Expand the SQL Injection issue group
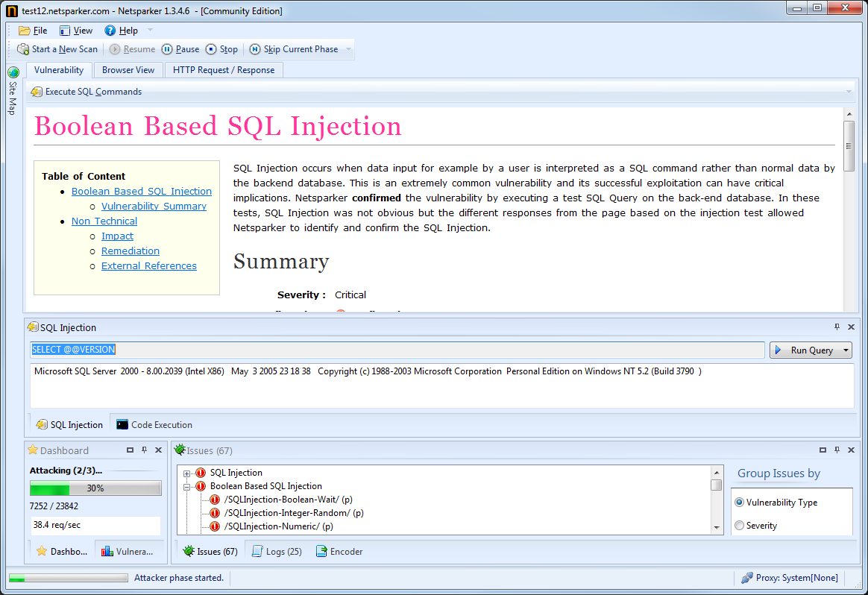Viewport: 868px width, 595px height. point(187,473)
